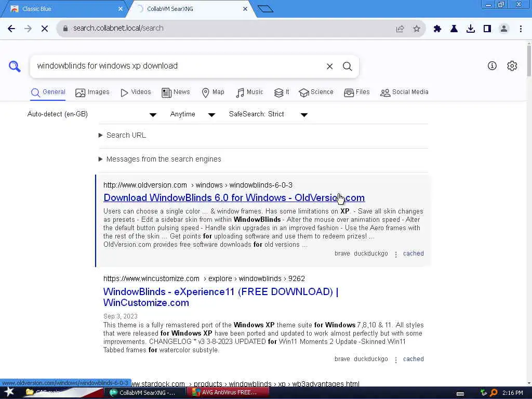532x399 pixels.
Task: Click the SearXNG magnifier logo
Action: click(15, 66)
